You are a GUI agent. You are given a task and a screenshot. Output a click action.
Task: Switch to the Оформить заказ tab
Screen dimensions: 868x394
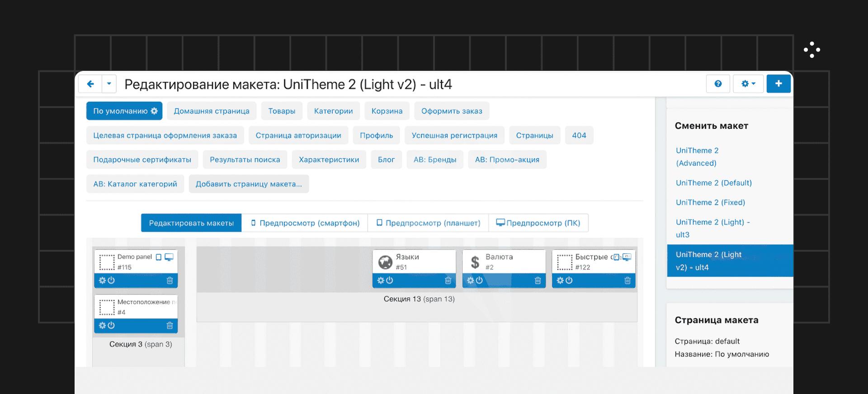coord(452,111)
